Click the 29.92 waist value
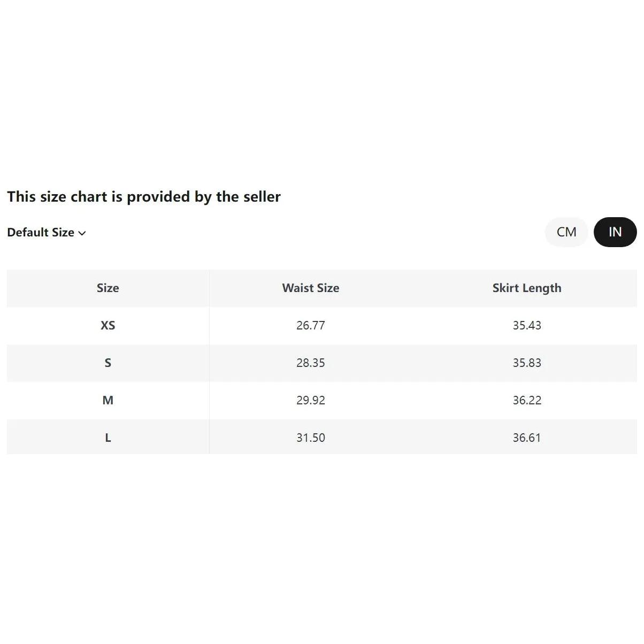 point(311,400)
